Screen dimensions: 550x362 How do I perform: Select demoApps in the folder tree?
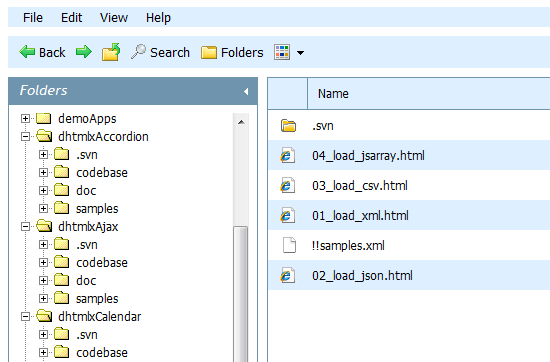tap(87, 119)
